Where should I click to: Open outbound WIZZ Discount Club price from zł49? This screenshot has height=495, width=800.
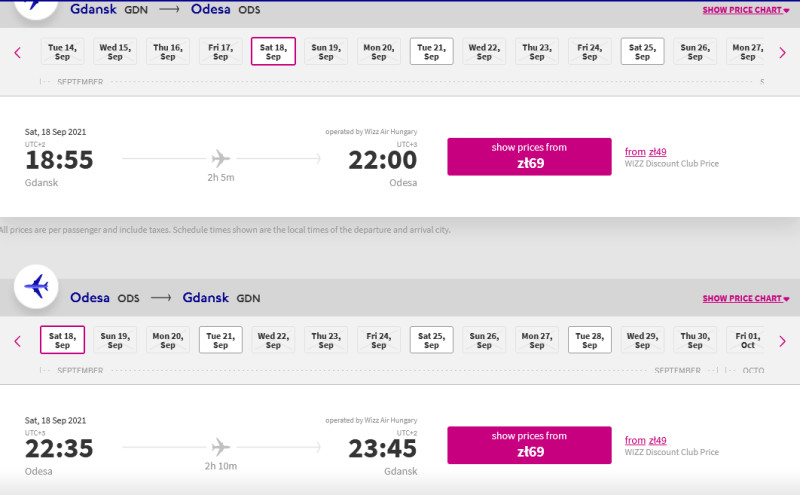(645, 152)
